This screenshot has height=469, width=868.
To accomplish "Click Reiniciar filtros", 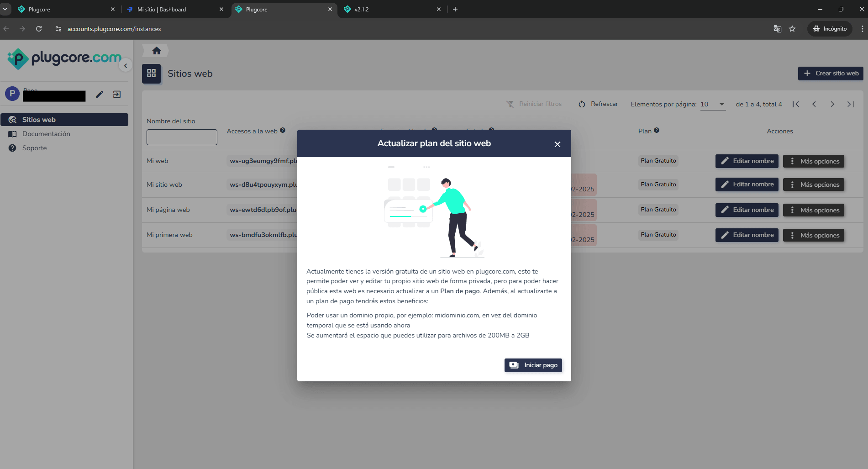I will (x=534, y=104).
